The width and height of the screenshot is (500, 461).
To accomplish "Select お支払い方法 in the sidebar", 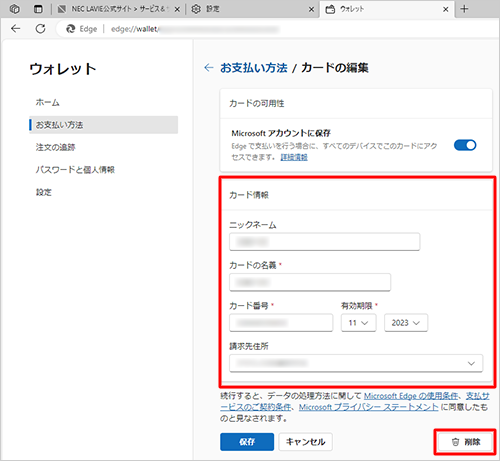I will pyautogui.click(x=103, y=125).
